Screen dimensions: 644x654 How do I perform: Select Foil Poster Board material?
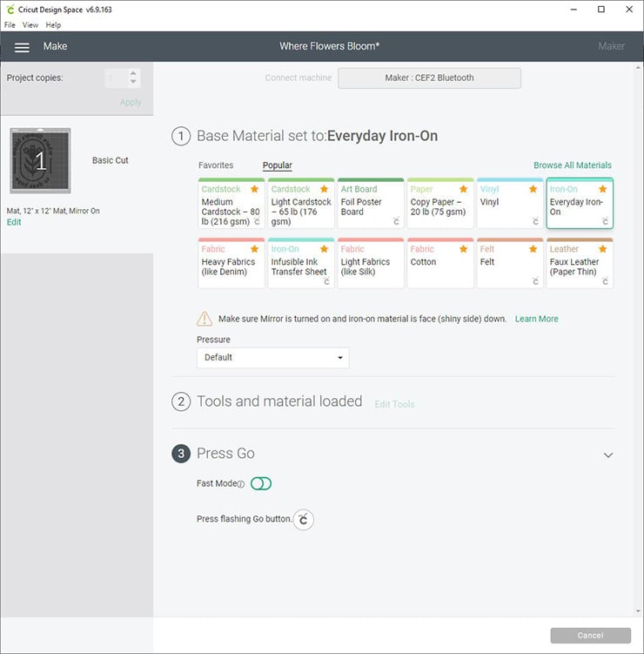tap(371, 204)
